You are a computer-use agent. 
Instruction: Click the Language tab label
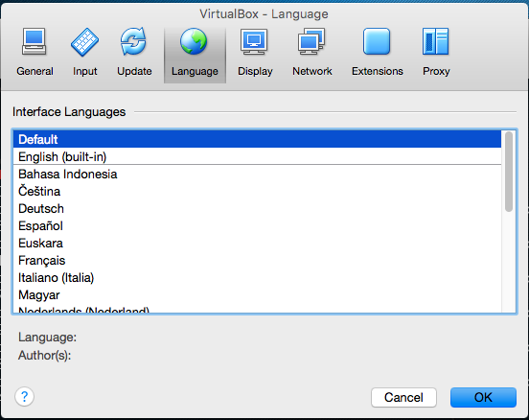[195, 71]
